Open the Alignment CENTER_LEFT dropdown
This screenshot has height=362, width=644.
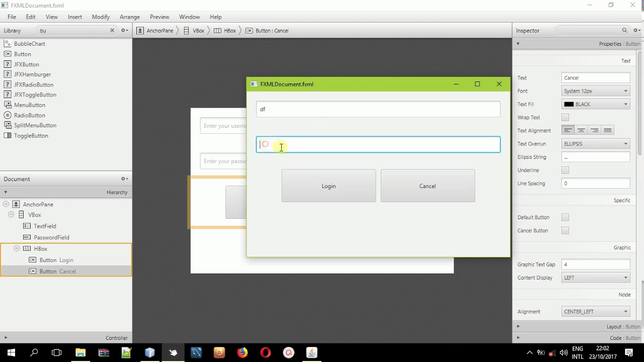(x=596, y=312)
